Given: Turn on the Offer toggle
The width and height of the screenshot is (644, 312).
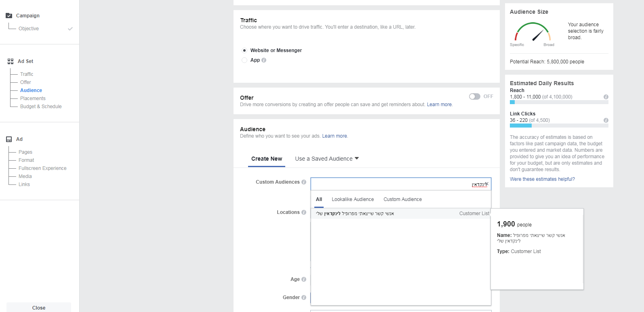Looking at the screenshot, I should click(474, 96).
